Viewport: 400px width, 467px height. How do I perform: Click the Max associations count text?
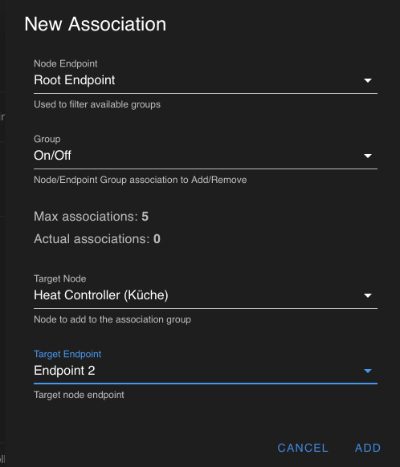coord(91,217)
